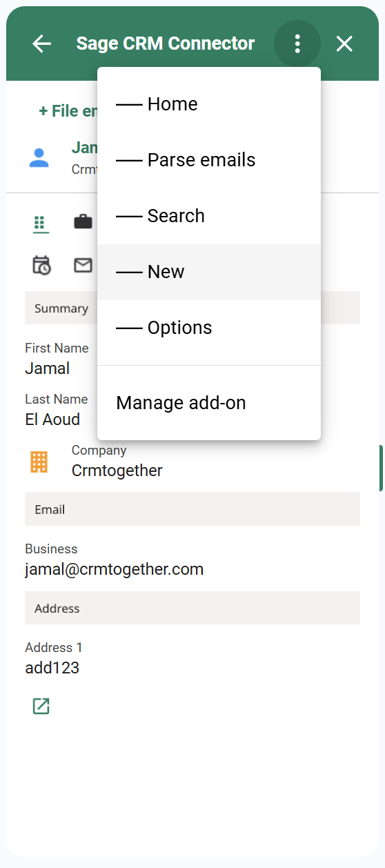Open the briefcase opportunities icon
The height and width of the screenshot is (868, 385).
[x=83, y=221]
